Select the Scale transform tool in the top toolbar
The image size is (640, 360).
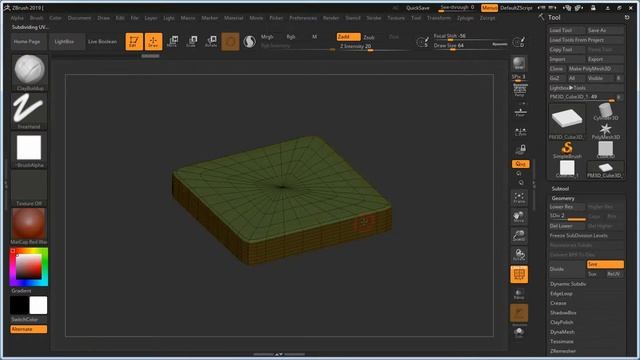tap(191, 41)
